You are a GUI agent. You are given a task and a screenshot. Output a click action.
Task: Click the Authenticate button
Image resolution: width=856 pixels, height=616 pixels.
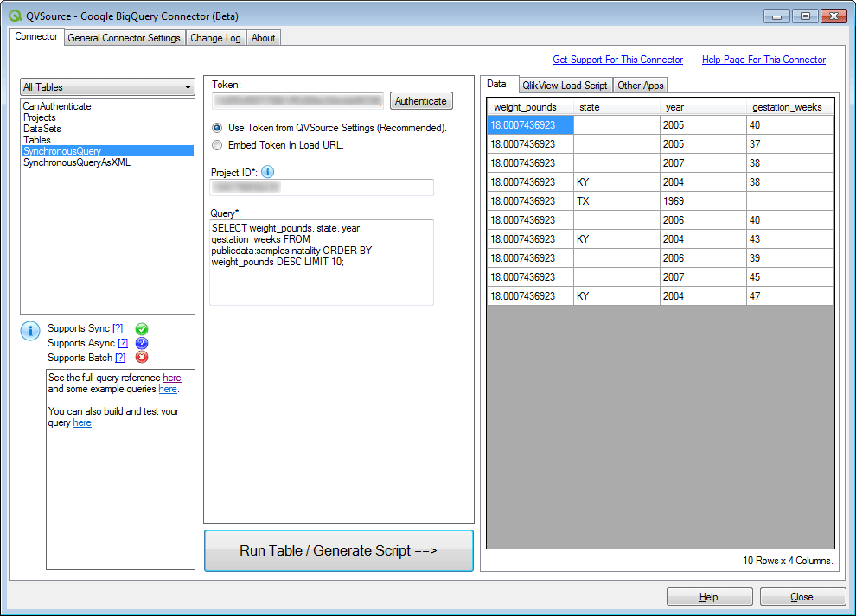coord(421,101)
